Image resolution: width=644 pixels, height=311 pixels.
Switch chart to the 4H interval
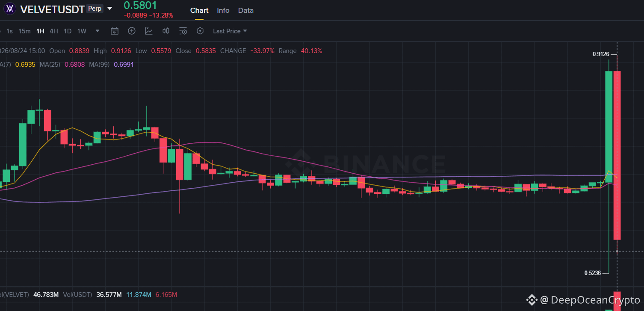pos(54,31)
